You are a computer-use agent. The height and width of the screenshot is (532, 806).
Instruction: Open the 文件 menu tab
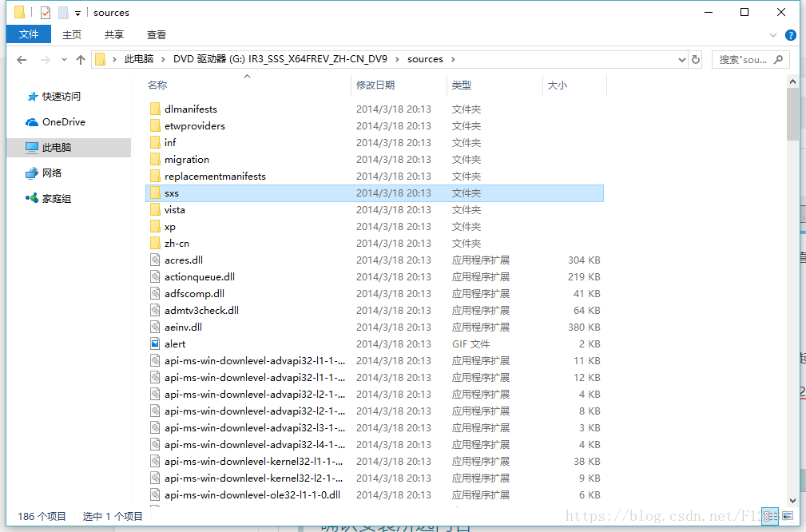tap(29, 34)
